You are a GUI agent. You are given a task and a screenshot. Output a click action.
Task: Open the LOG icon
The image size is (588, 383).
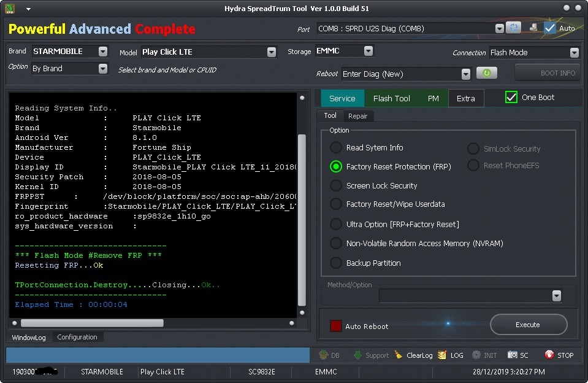[442, 355]
